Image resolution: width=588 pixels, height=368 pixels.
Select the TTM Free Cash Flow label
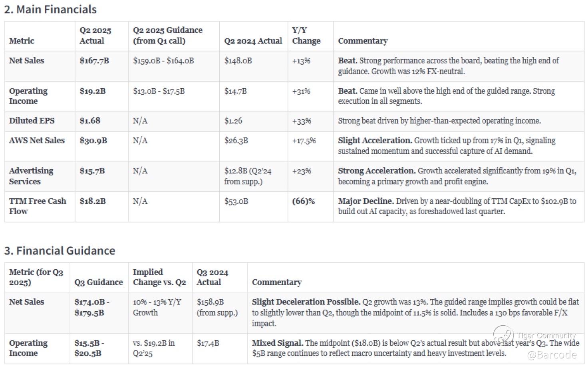pos(37,206)
